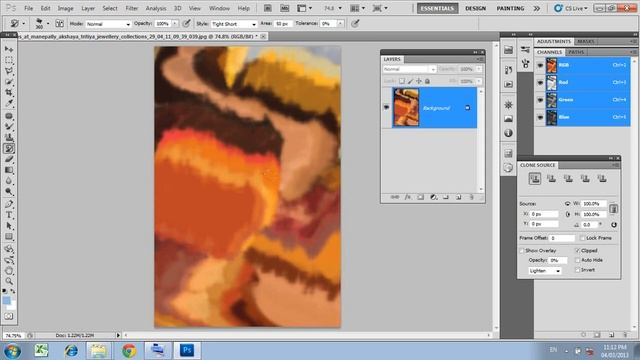Select the Dodge tool
Viewport: 640px width, 360px height.
(9, 191)
